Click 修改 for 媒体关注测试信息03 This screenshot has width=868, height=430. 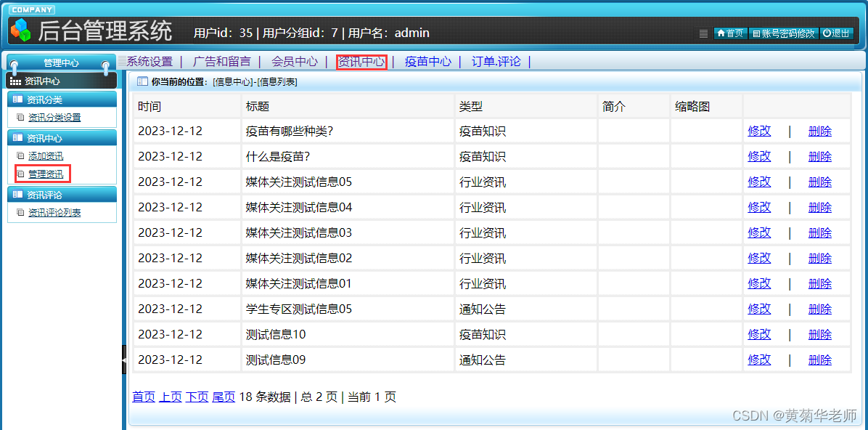click(759, 232)
